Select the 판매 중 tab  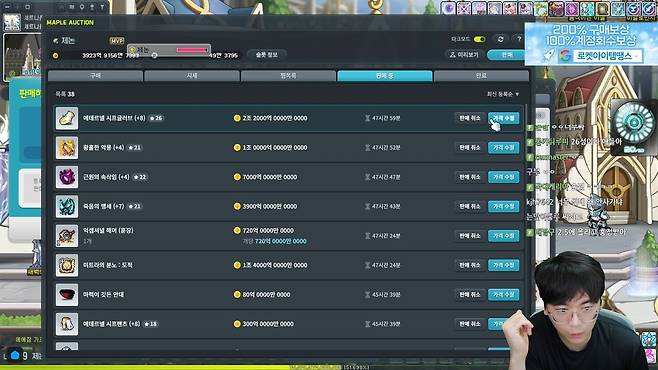385,76
